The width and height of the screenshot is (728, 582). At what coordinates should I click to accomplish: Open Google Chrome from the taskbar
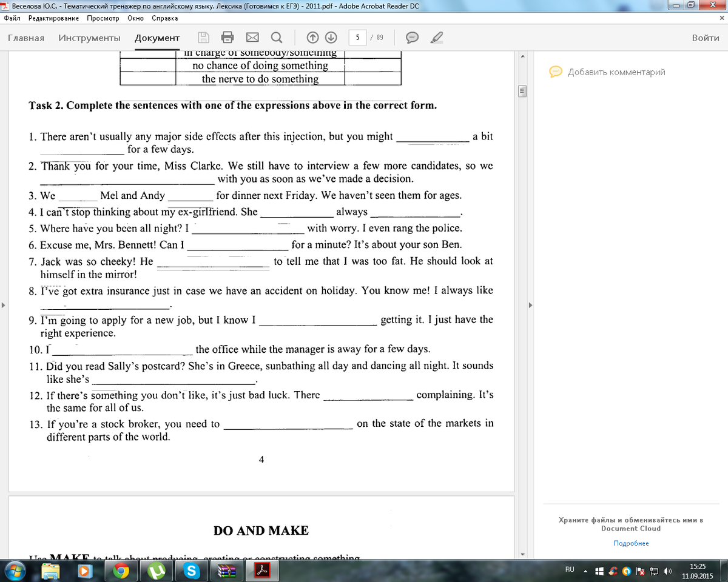pos(121,570)
